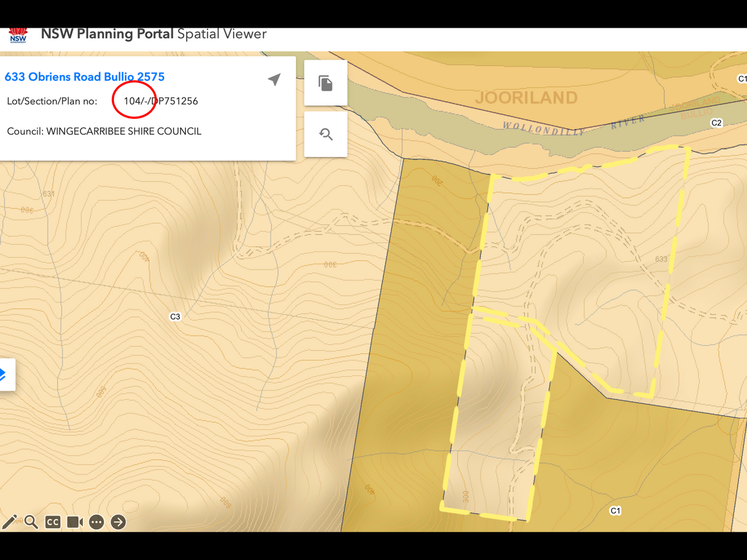The width and height of the screenshot is (747, 560).
Task: Open 633 Obriens Road Bullio 2575 link
Action: click(84, 77)
